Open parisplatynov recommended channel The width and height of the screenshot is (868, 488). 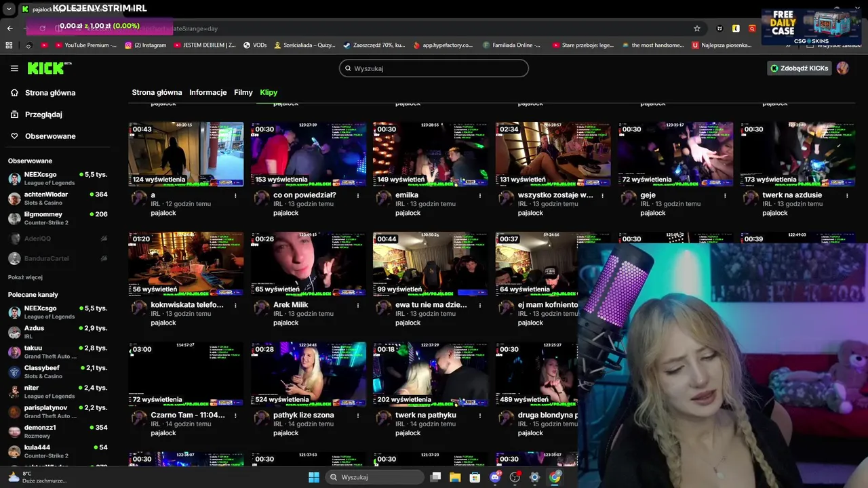point(58,411)
